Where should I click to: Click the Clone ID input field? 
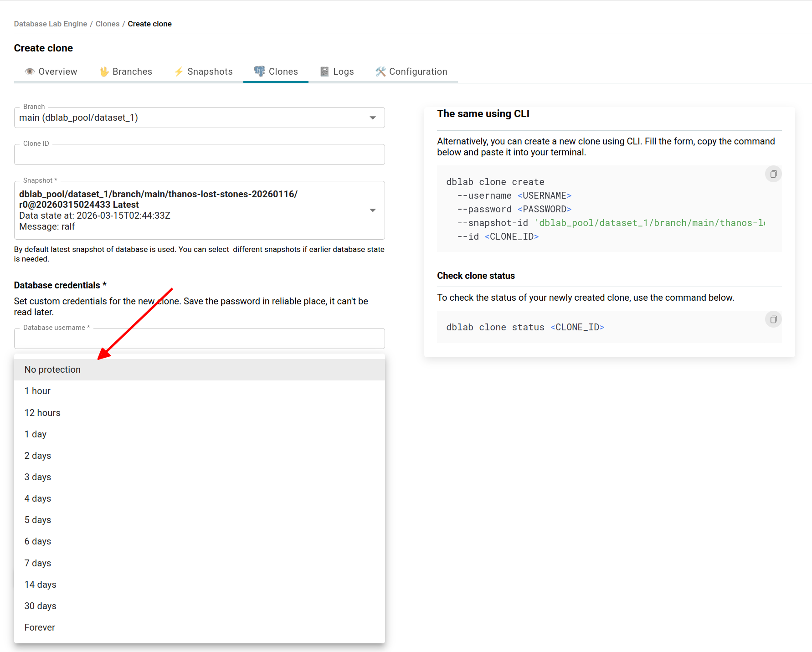[x=199, y=154]
